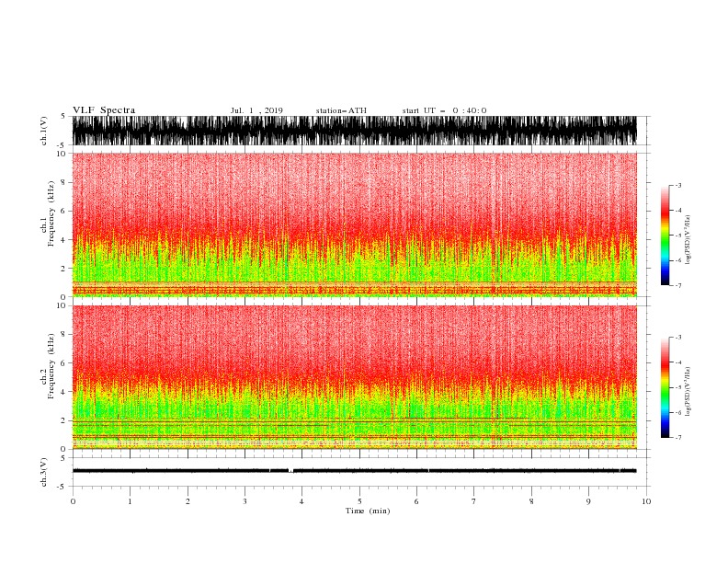Click the "-5" tick on ch.3(V) axis
The image size is (728, 563).
(63, 487)
